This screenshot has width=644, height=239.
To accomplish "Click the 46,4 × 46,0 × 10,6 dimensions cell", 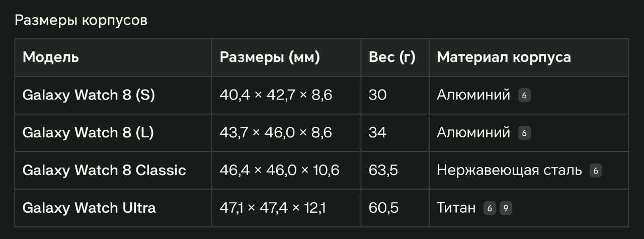I will click(x=279, y=171).
